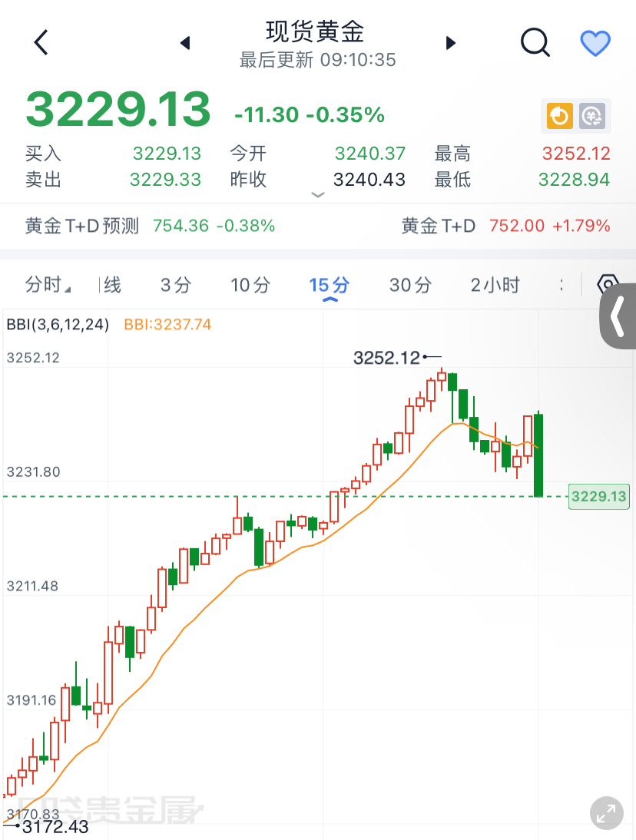Open the 分时 dropdown
636x840 pixels.
(x=47, y=284)
